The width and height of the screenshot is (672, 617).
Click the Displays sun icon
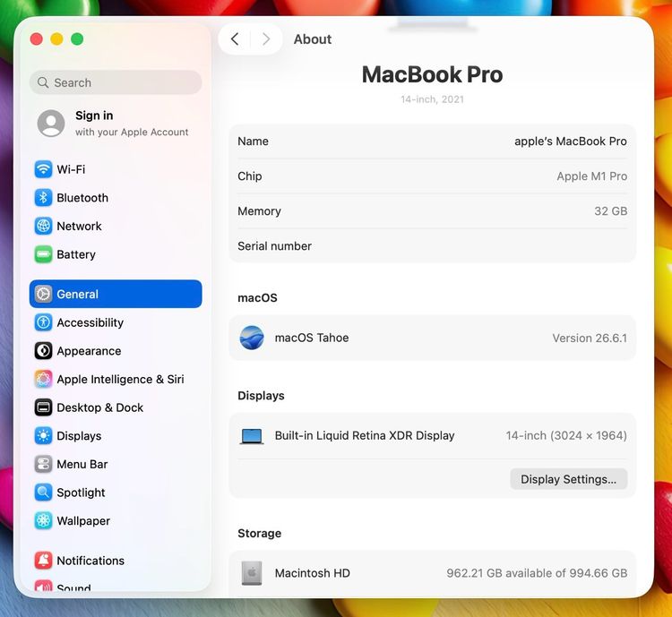tap(43, 436)
